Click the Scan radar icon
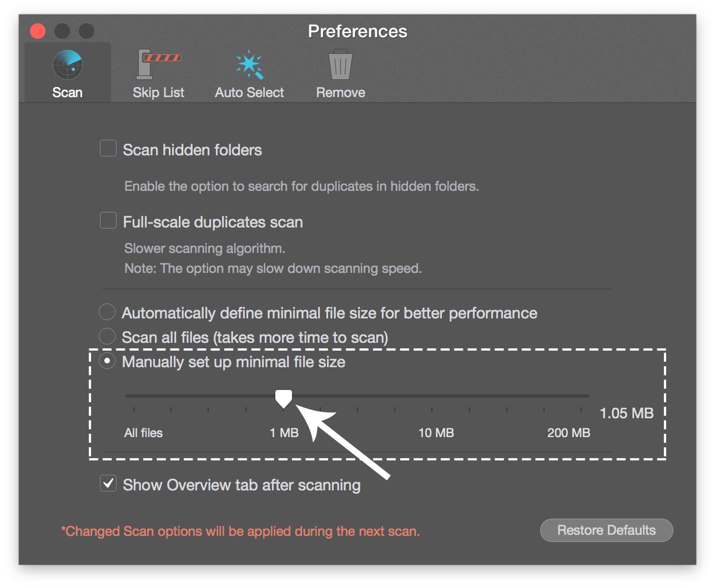715x588 pixels. coord(68,65)
